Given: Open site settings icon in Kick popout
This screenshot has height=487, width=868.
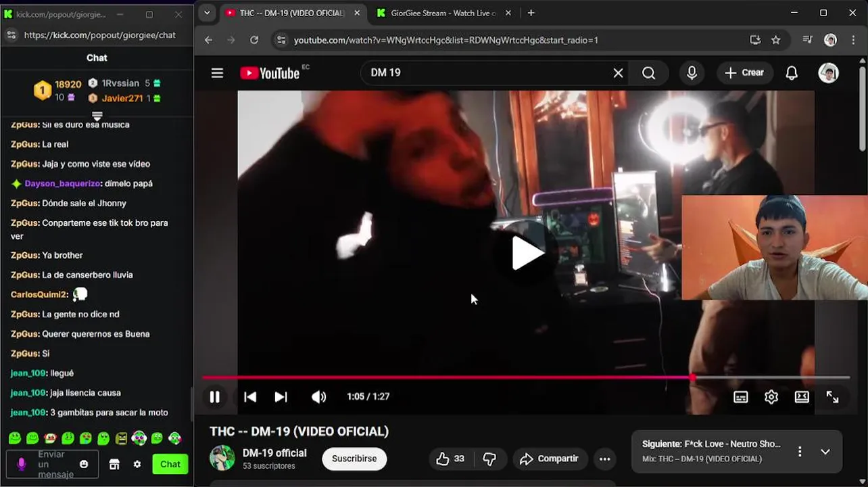Looking at the screenshot, I should (11, 35).
